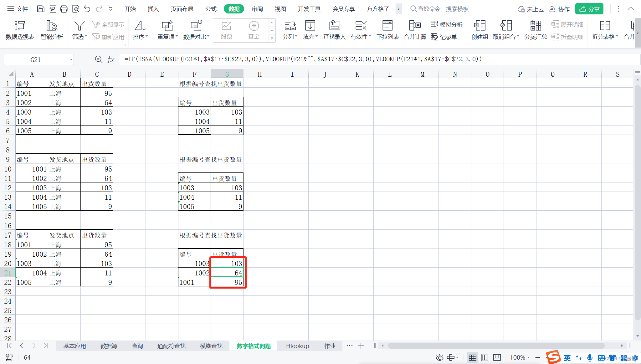Switch to the Hlookup sheet tab

click(x=297, y=346)
